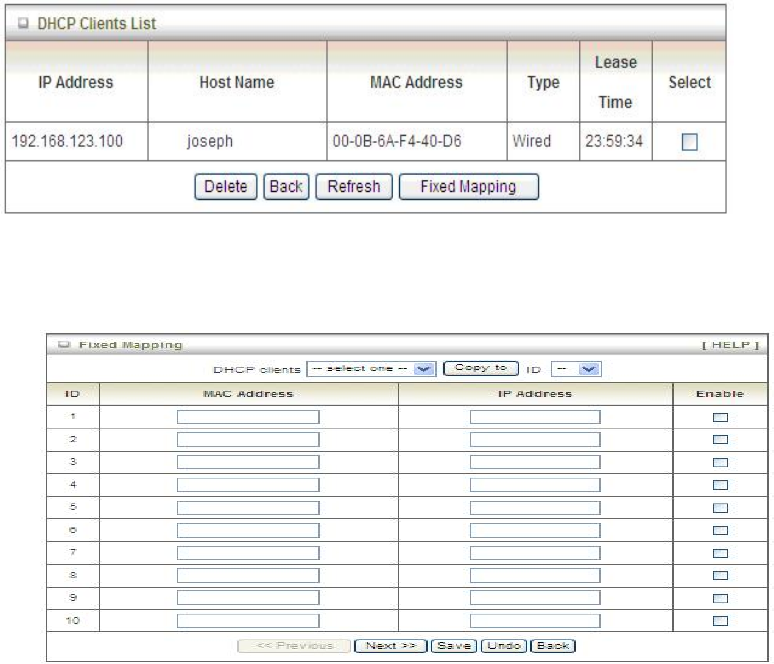Click the IP Address field for ID 1
774x664 pixels.
[535, 417]
